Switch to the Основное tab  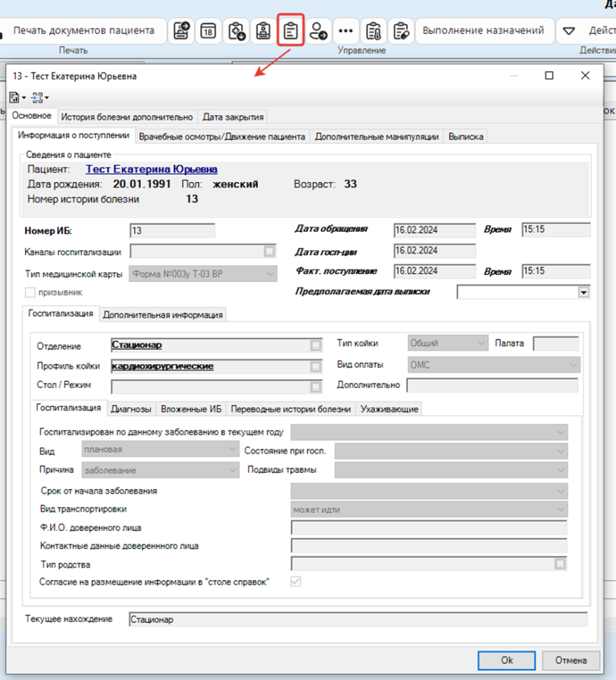click(31, 116)
